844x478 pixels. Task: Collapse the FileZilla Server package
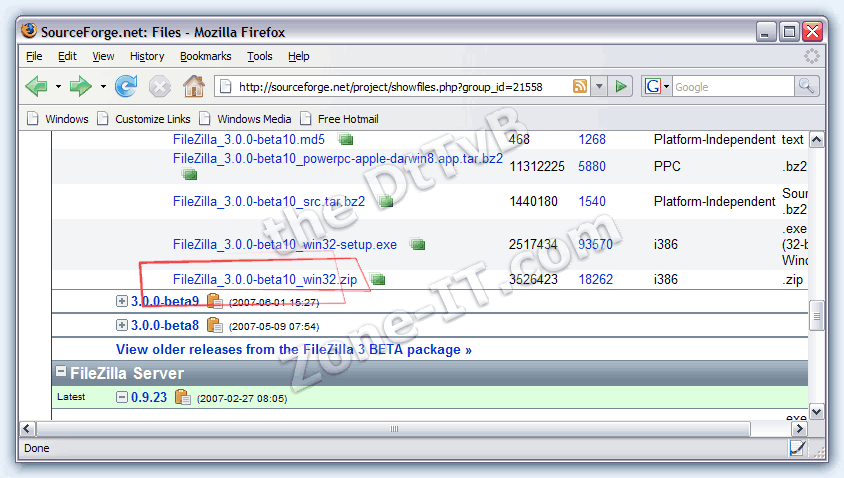click(x=61, y=371)
